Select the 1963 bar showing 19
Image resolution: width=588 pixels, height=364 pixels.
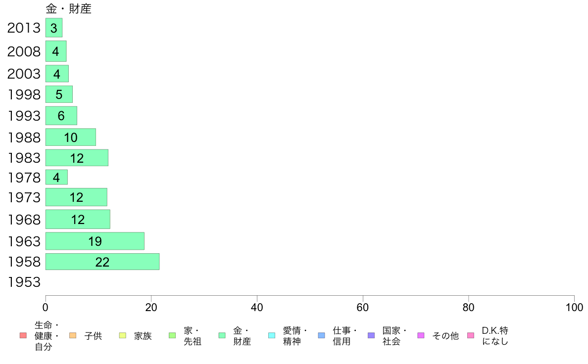95,241
